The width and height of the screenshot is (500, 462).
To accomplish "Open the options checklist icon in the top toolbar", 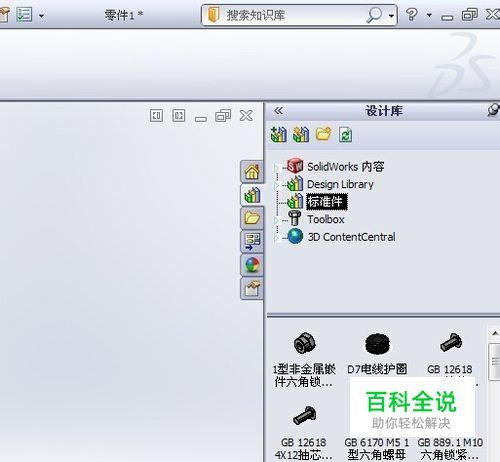I will click(x=24, y=14).
